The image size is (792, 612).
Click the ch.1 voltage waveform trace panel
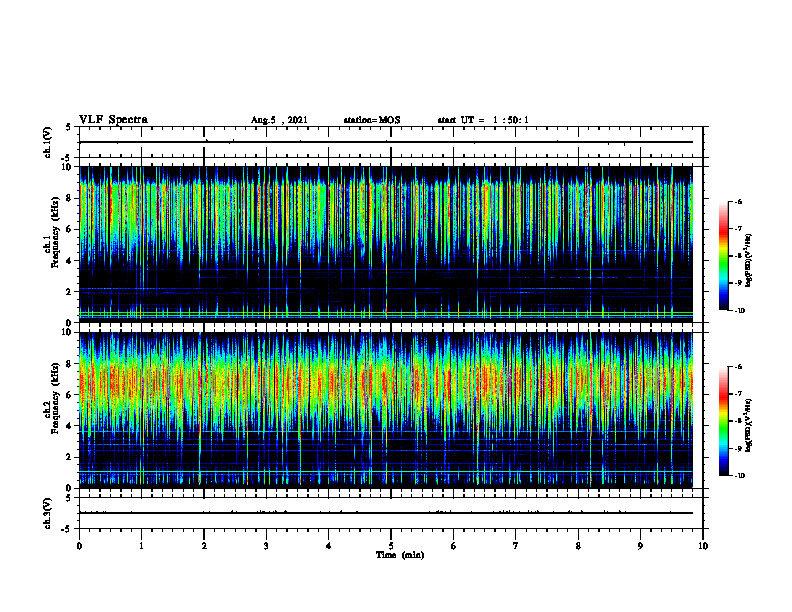pyautogui.click(x=391, y=142)
